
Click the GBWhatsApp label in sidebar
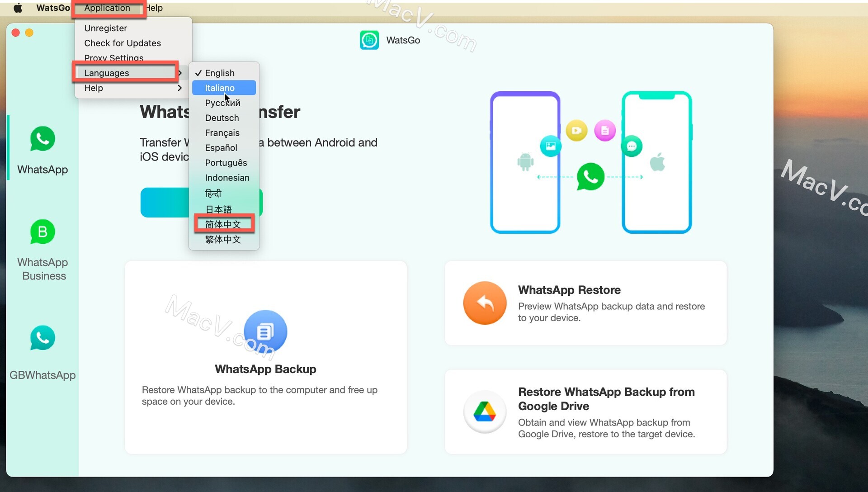pos(42,375)
